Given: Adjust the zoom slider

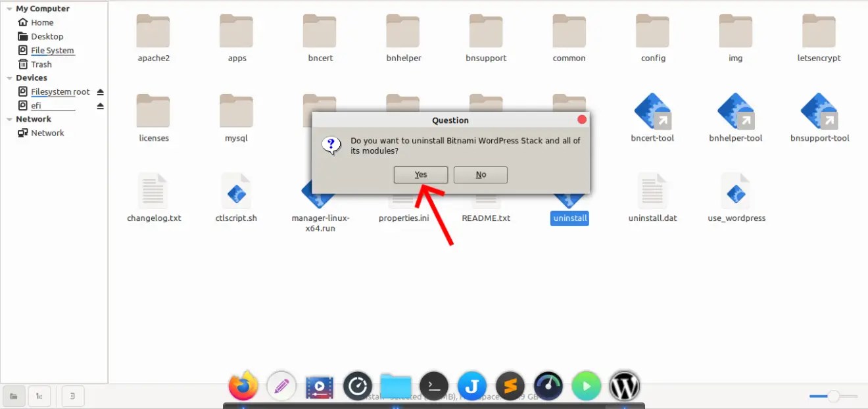Looking at the screenshot, I should (x=834, y=397).
